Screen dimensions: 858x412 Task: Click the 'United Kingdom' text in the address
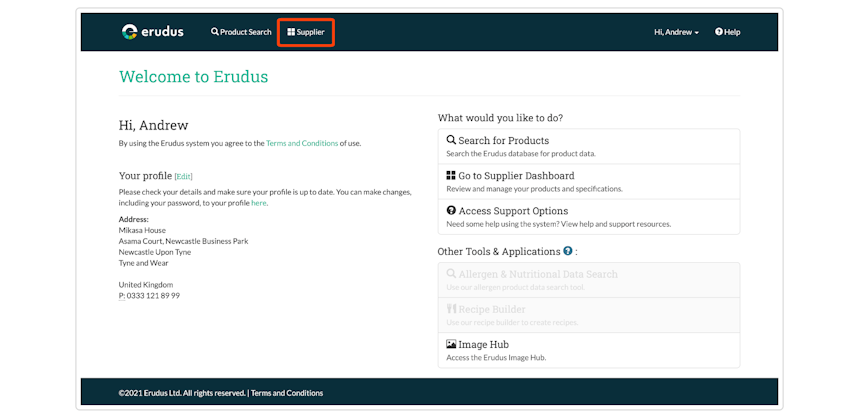146,285
